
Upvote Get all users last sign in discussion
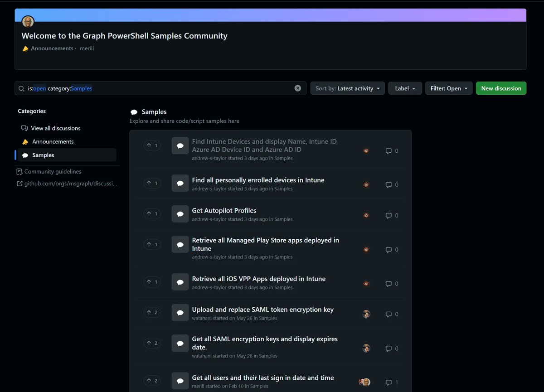[x=152, y=381]
